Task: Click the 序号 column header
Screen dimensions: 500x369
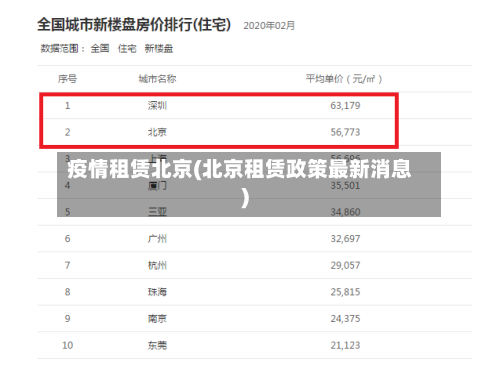Action: [67, 79]
